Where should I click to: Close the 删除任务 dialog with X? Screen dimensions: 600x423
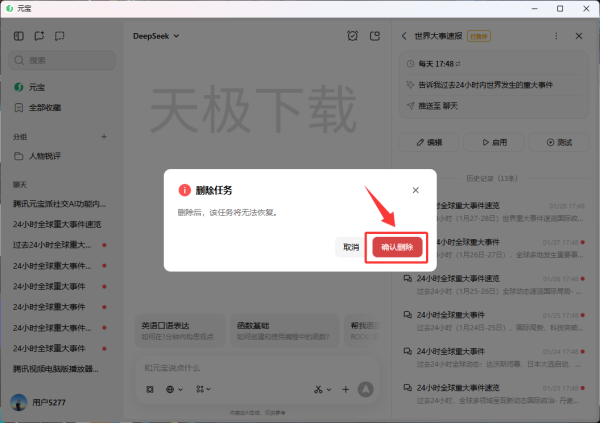(x=416, y=190)
